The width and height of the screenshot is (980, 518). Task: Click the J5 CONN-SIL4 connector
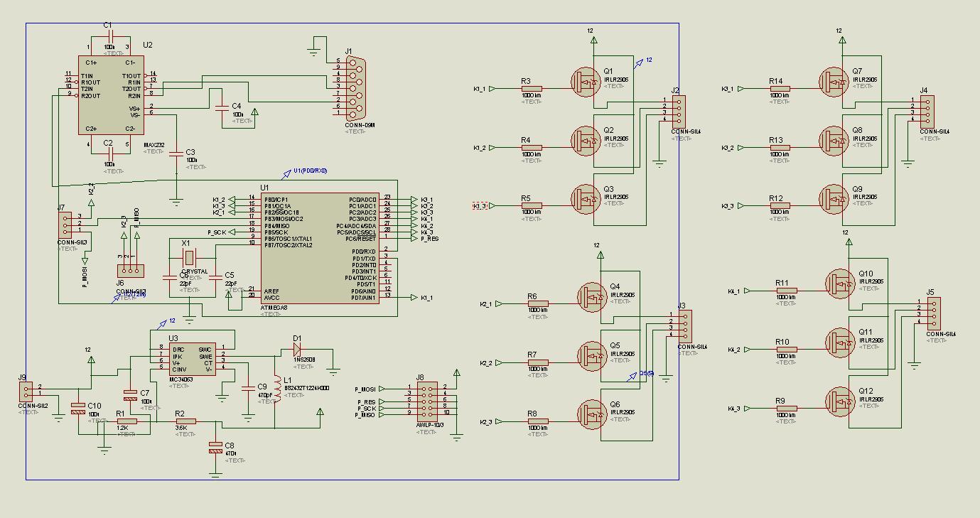pyautogui.click(x=935, y=313)
